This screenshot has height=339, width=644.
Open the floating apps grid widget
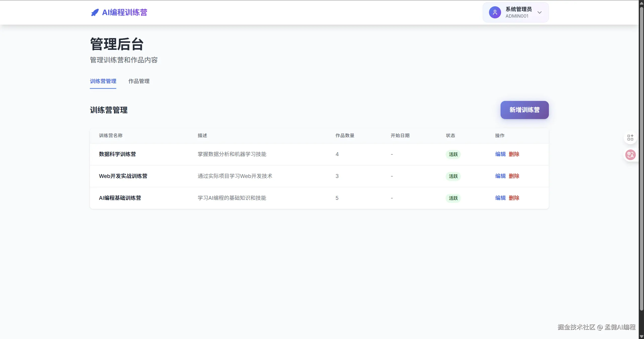pyautogui.click(x=630, y=138)
